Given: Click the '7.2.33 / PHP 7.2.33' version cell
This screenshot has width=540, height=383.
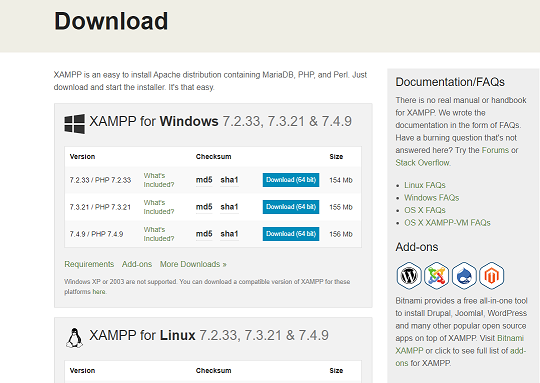Looking at the screenshot, I should click(x=100, y=180).
